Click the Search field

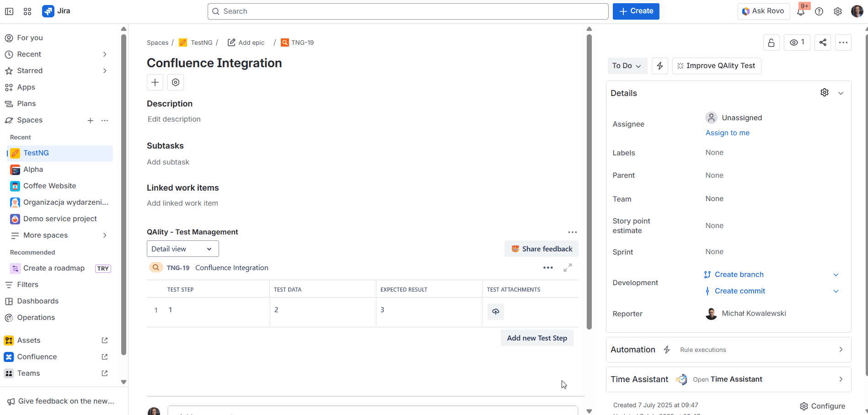click(408, 11)
